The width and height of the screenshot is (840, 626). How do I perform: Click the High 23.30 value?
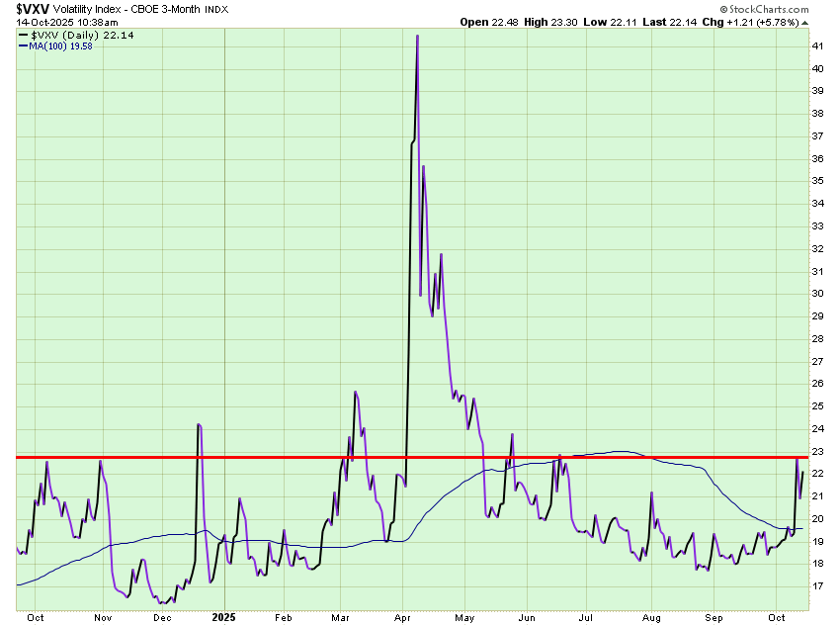click(x=550, y=23)
